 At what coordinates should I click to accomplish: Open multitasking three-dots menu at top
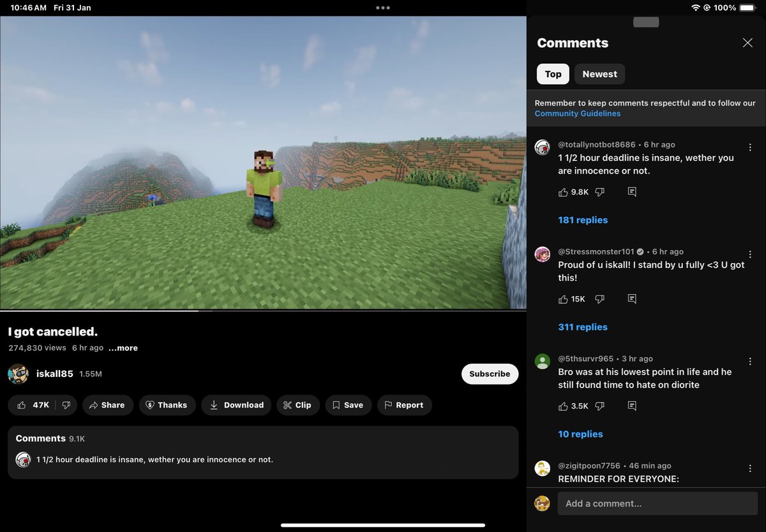click(383, 8)
